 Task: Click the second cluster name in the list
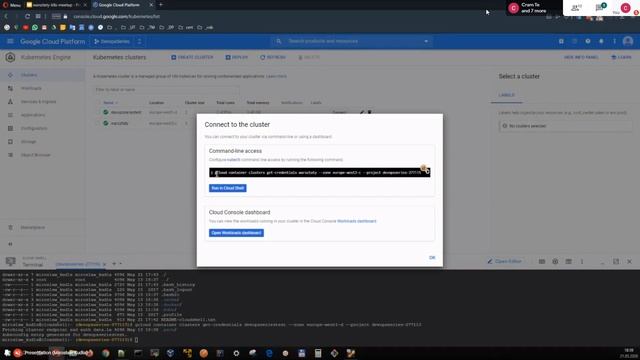(x=120, y=123)
